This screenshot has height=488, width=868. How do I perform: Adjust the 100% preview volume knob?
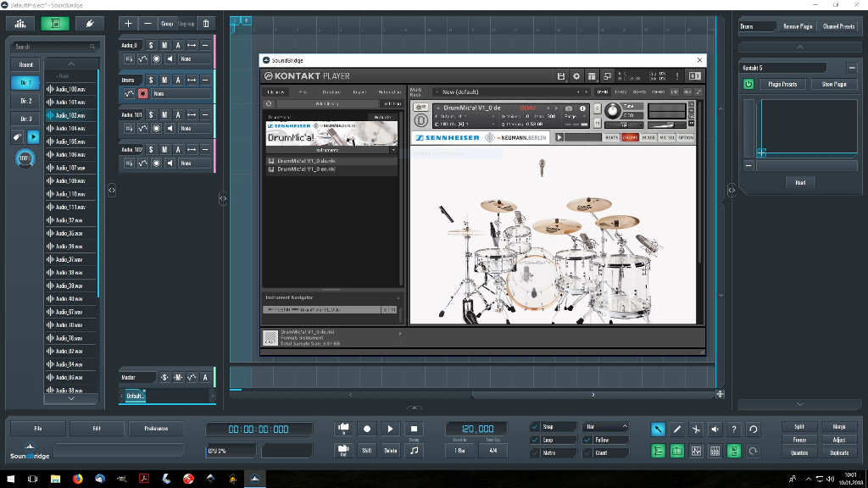(25, 158)
